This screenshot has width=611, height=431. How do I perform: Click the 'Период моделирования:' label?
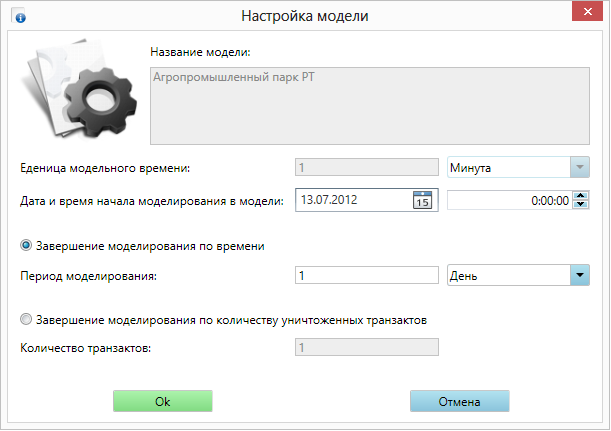click(x=88, y=276)
